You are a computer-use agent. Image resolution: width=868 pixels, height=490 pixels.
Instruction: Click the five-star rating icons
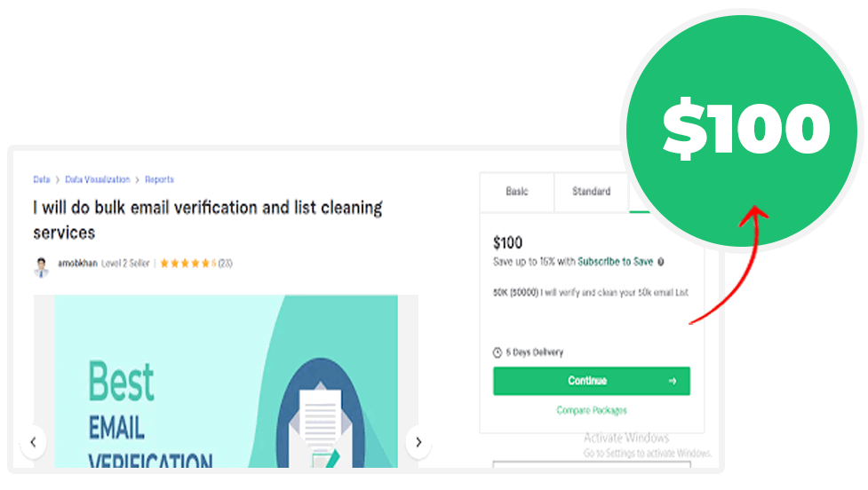pos(185,264)
